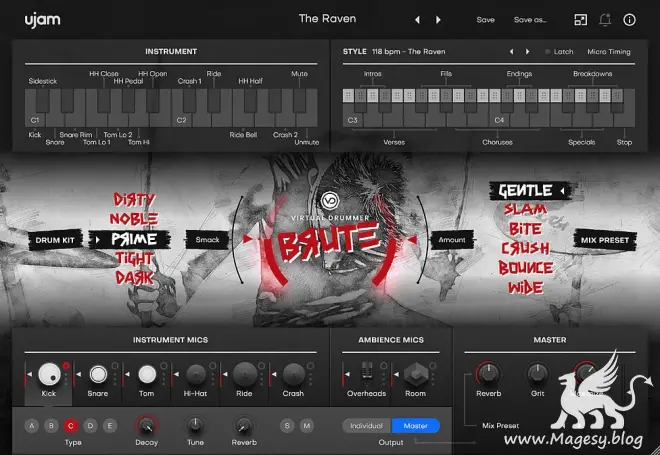The width and height of the screenshot is (660, 455).
Task: Select the Tight drum kit
Action: [x=134, y=258]
